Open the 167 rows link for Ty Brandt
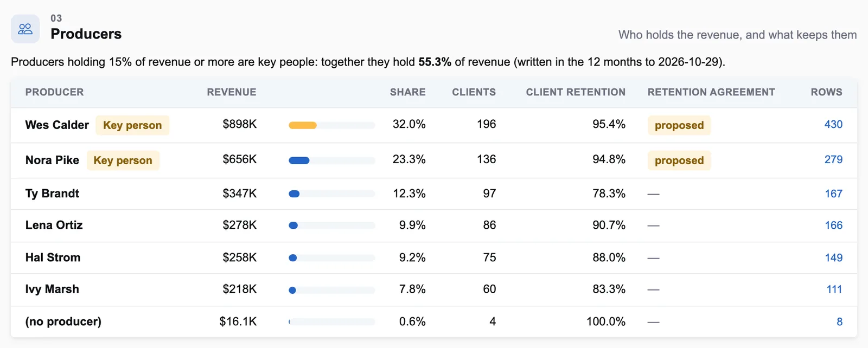Image resolution: width=868 pixels, height=348 pixels. [833, 194]
